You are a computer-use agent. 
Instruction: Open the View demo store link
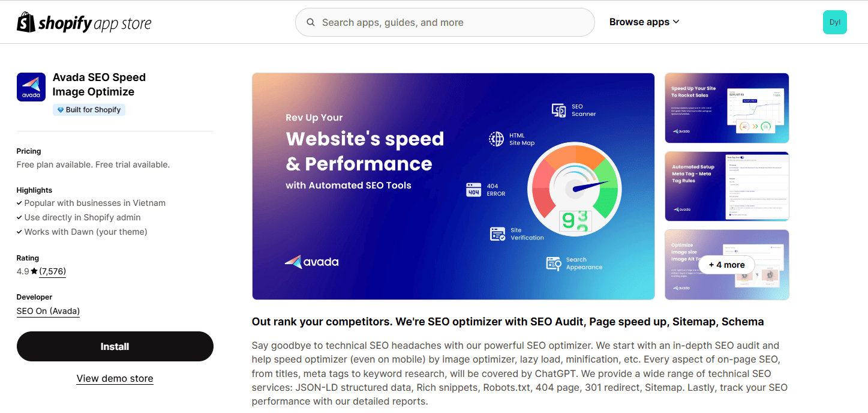(115, 379)
